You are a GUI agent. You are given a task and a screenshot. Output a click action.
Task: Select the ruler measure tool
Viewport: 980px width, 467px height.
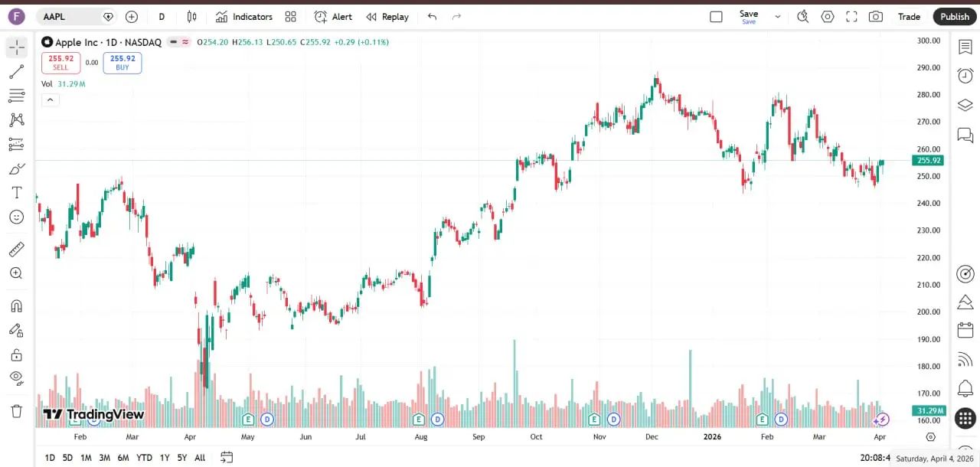(x=17, y=249)
